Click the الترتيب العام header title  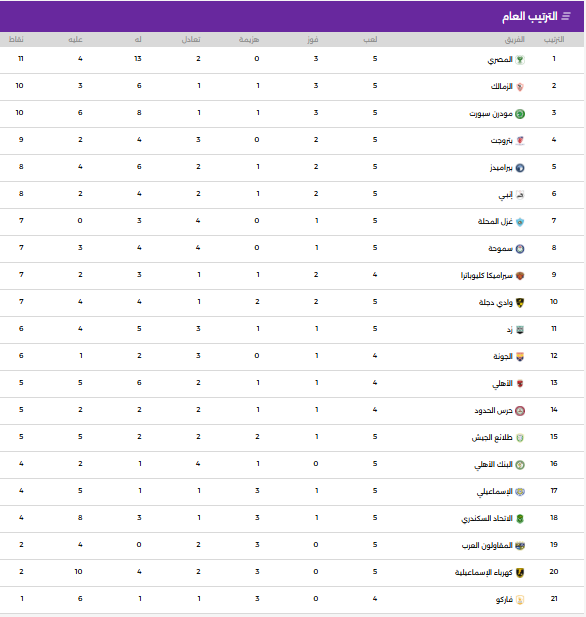coord(529,16)
